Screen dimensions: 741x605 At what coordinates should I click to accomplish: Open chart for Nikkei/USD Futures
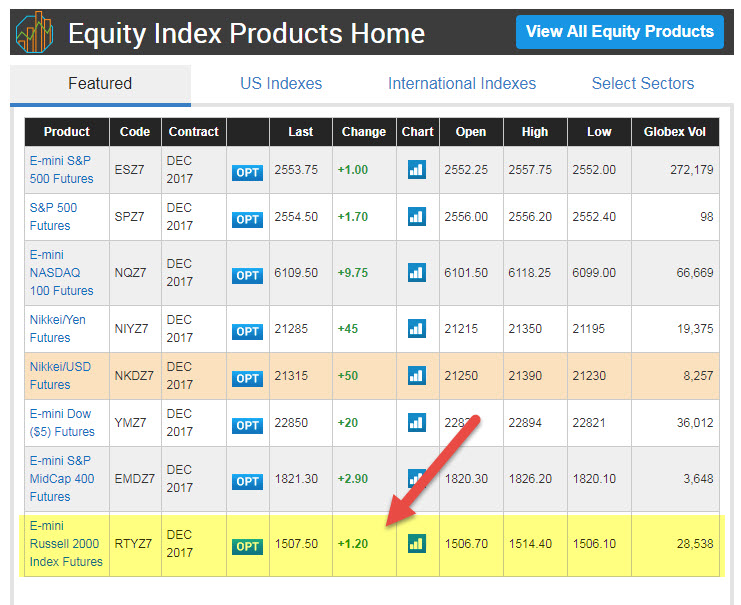[x=416, y=376]
